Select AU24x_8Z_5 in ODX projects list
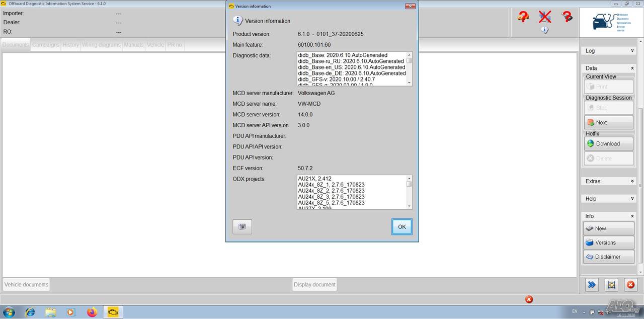 (331, 203)
